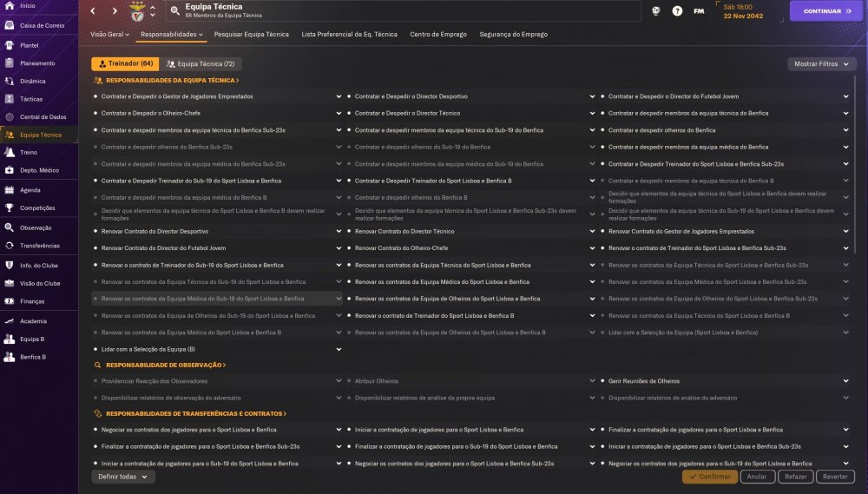Switch to Lista Preferencial de Eq. Técnica tab

click(x=349, y=35)
